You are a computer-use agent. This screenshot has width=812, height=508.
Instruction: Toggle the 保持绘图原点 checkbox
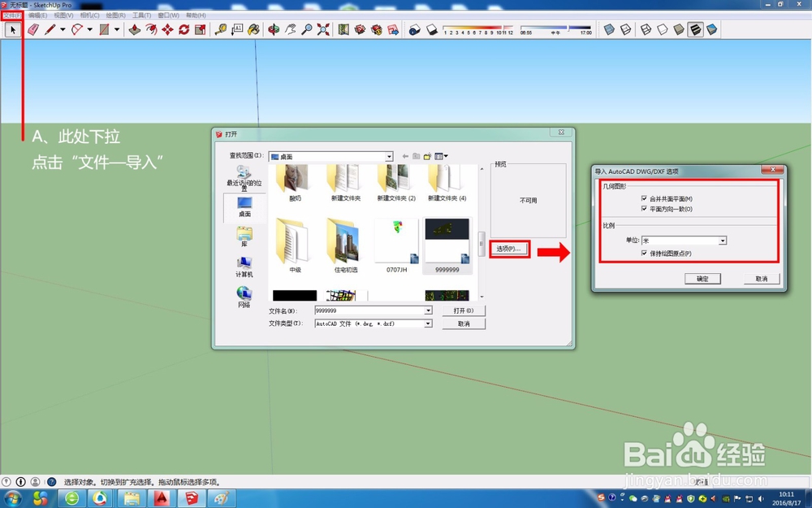click(x=644, y=254)
